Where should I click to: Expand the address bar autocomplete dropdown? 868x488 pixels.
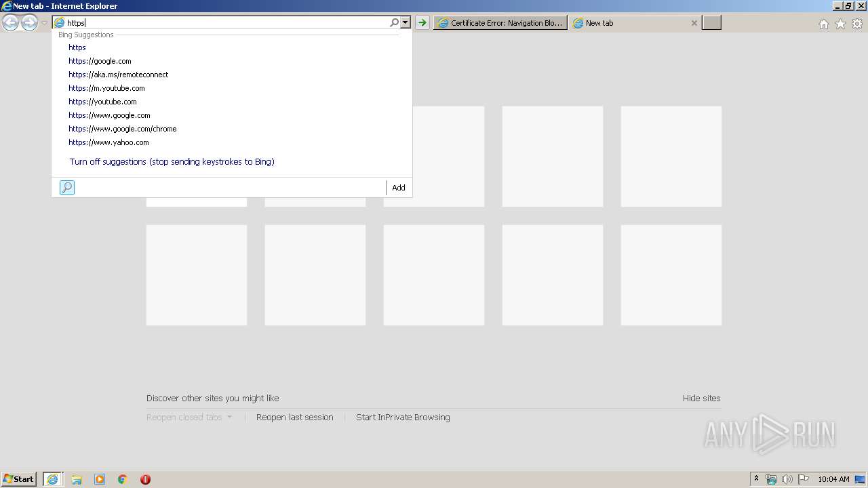(x=405, y=23)
